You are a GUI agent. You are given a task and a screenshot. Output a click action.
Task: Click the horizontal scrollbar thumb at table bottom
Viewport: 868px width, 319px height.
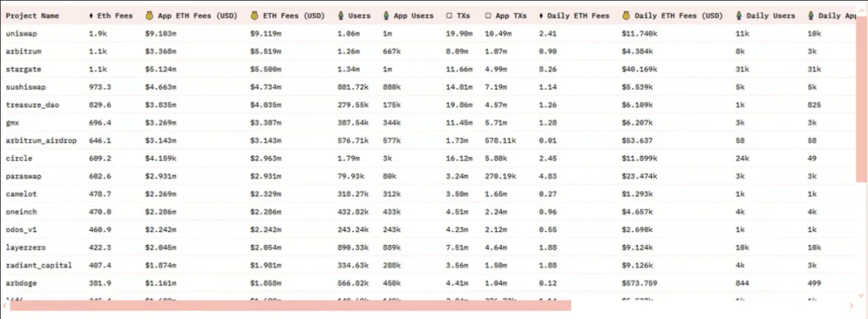point(290,305)
